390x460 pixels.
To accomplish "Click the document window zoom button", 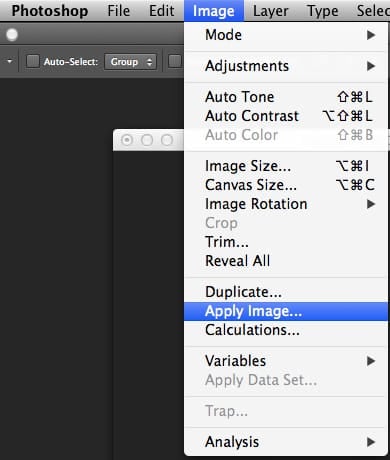I will (x=167, y=140).
